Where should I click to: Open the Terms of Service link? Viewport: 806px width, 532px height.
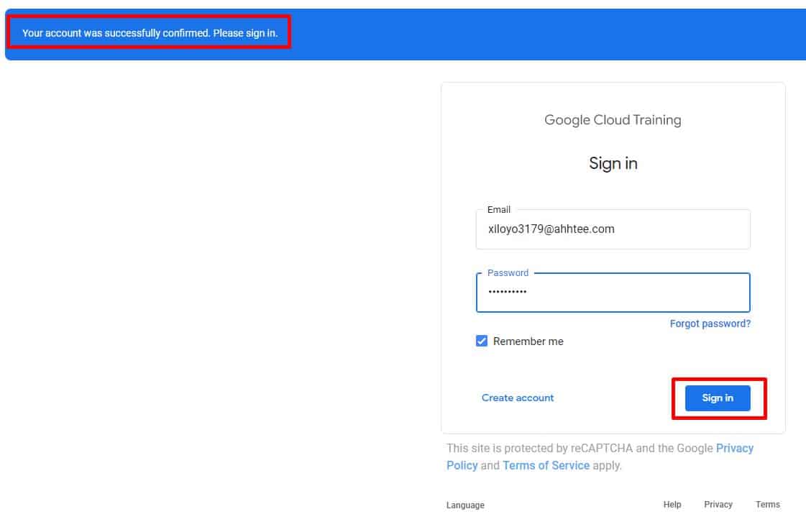(546, 465)
